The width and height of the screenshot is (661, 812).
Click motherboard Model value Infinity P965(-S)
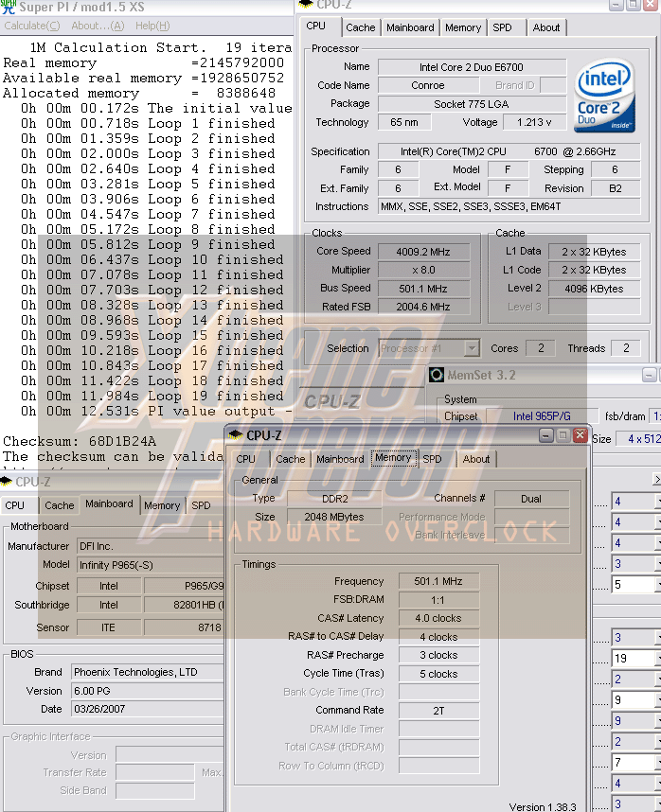click(151, 565)
